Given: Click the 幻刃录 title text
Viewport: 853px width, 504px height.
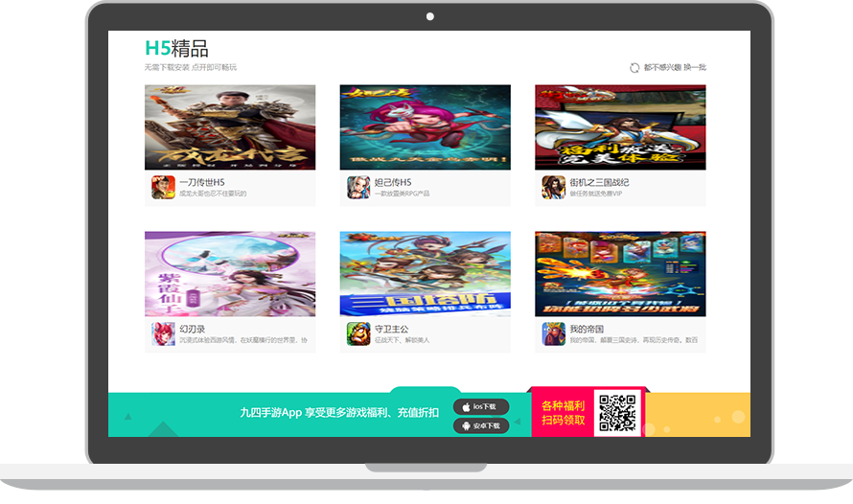Looking at the screenshot, I should [x=192, y=329].
